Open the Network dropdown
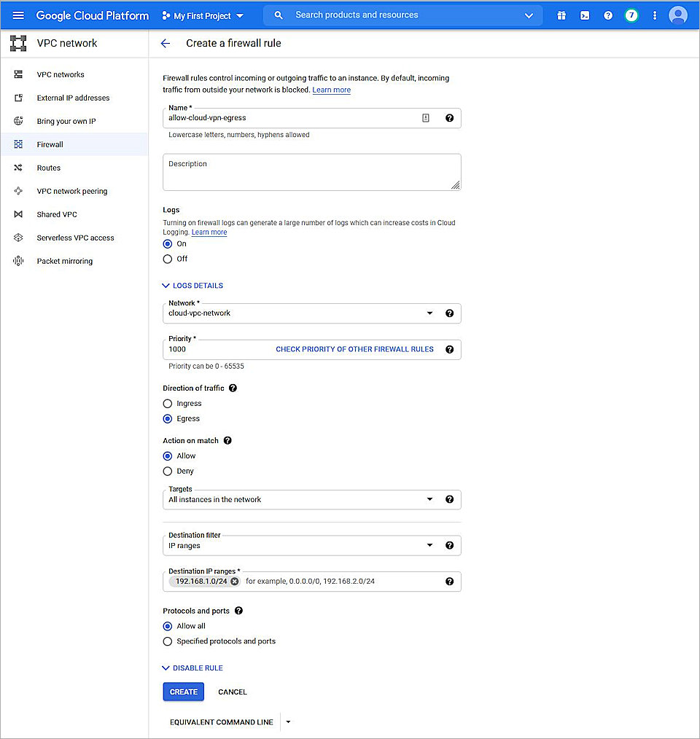The height and width of the screenshot is (739, 700). click(429, 313)
